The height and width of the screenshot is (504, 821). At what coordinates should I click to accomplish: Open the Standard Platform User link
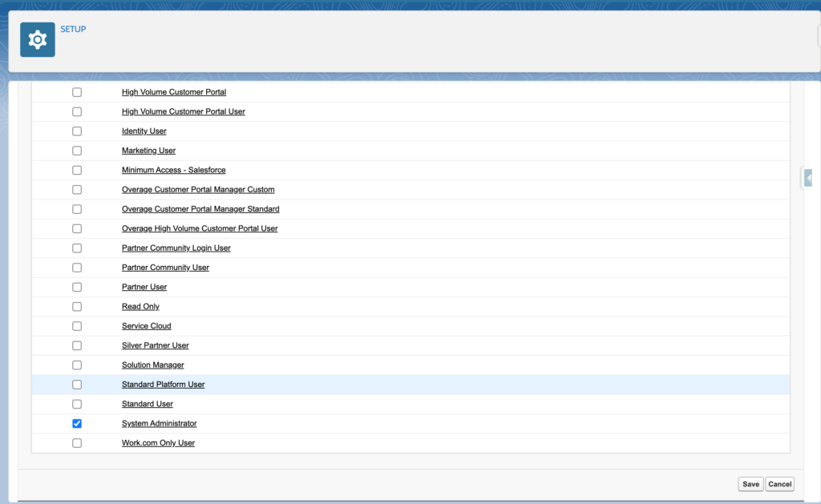tap(163, 384)
